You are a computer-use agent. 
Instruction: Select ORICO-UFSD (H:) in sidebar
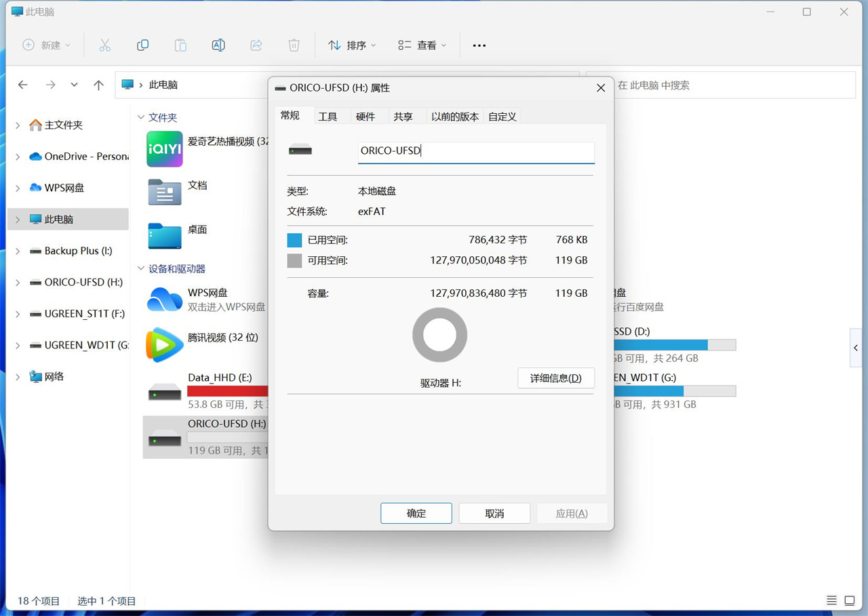[68, 282]
